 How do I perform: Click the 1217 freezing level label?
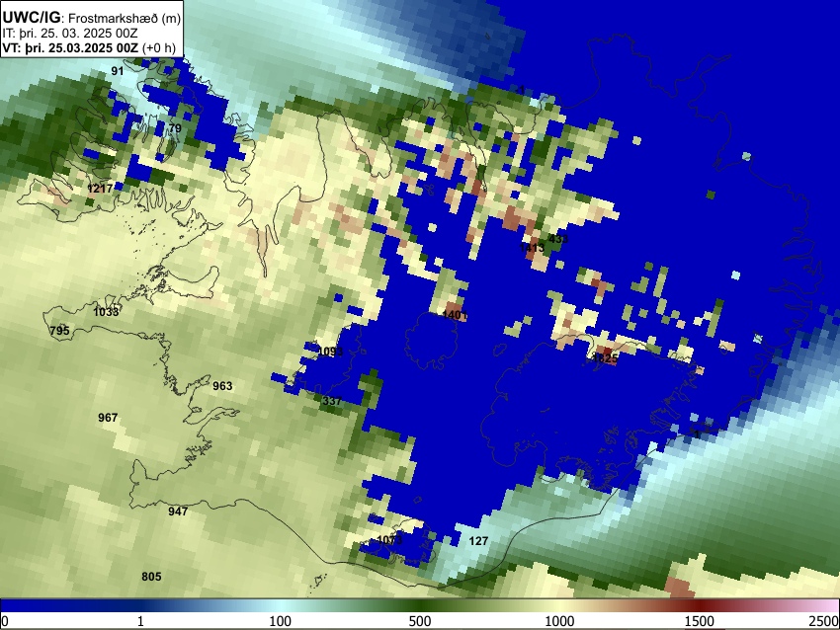point(100,189)
